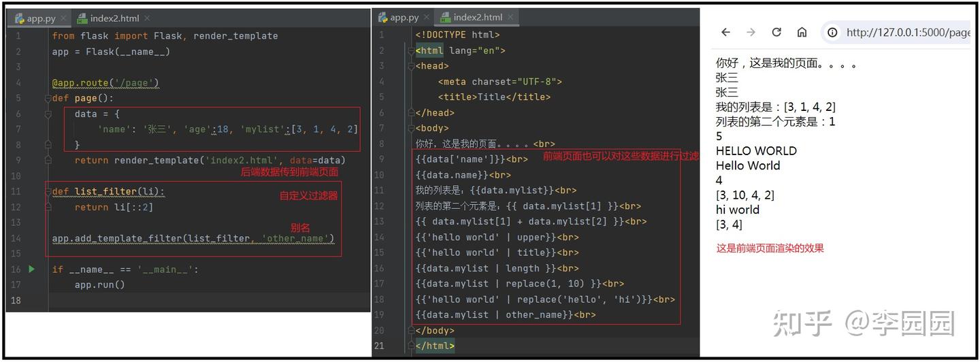Screen dimensions: 980x362
Task: Collapse the data = { dictionary fold
Action: [x=48, y=114]
